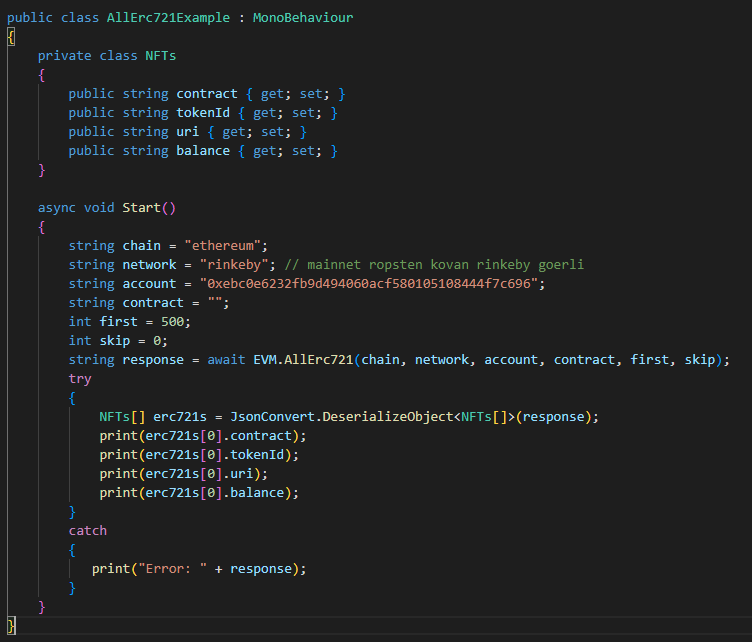The height and width of the screenshot is (642, 752).
Task: Click the NFTs private class name
Action: 161,56
